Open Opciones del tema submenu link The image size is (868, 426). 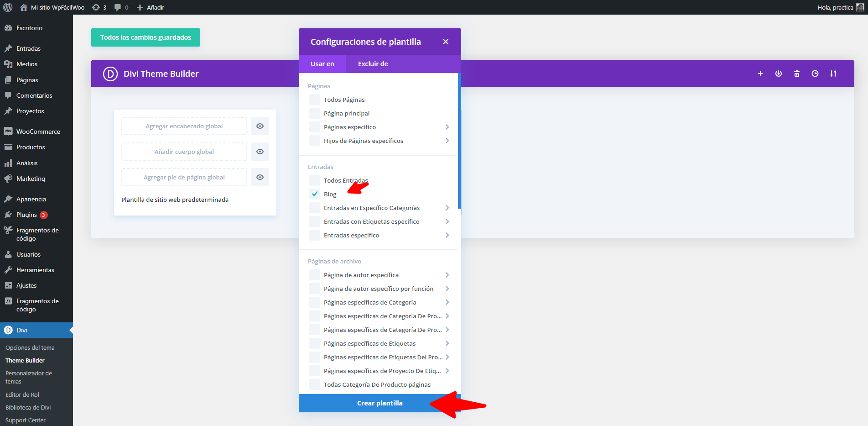(x=30, y=347)
